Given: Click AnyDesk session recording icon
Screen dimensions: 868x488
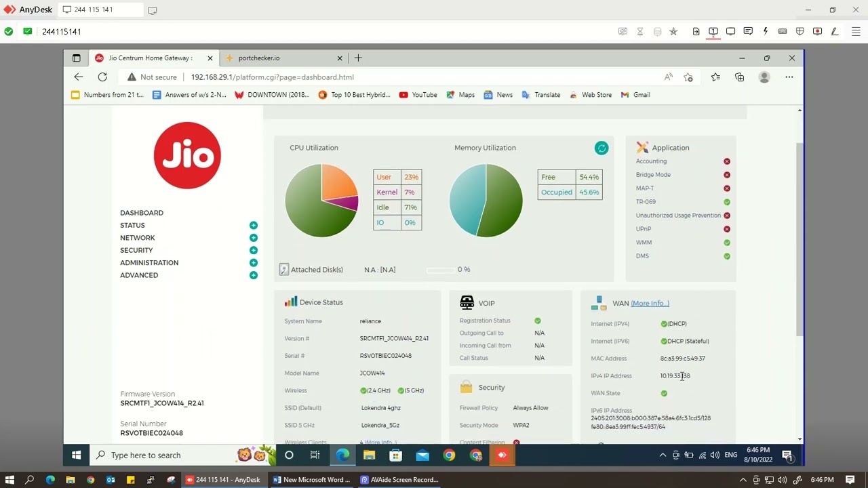Looking at the screenshot, I should (x=817, y=31).
